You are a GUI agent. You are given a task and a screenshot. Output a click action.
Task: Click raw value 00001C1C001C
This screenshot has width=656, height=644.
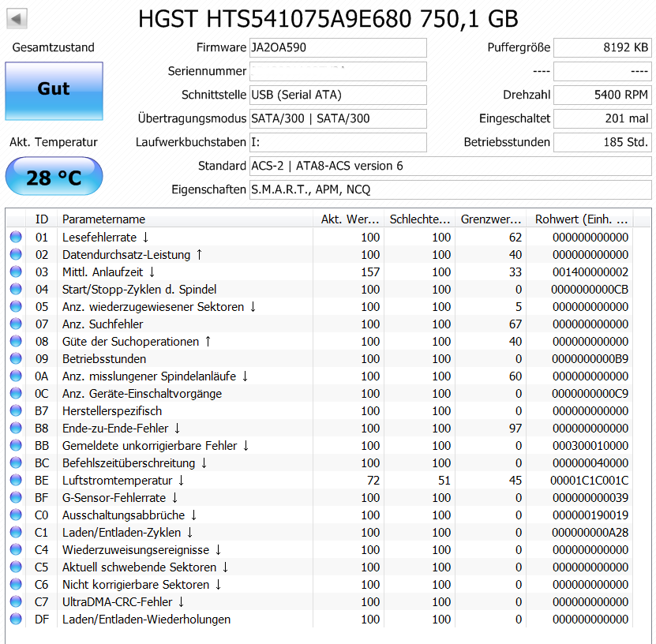(x=589, y=481)
